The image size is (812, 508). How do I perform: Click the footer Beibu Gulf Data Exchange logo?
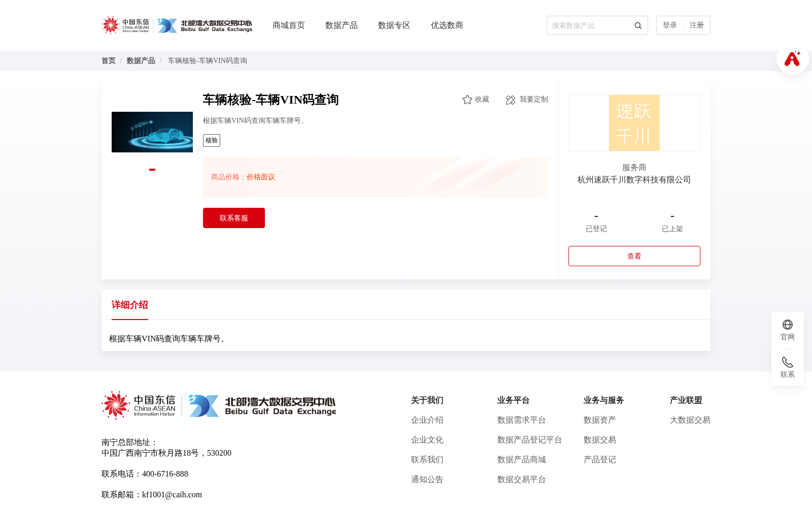click(262, 405)
